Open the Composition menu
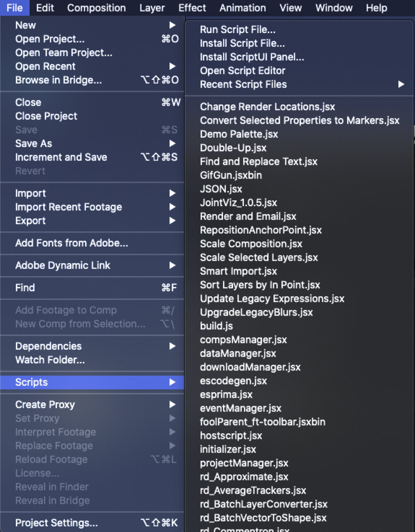 [96, 8]
